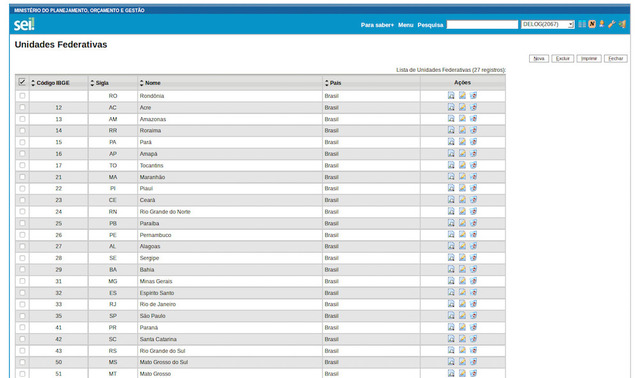Toggle the select-all checkbox in table header
The height and width of the screenshot is (378, 640).
[x=22, y=82]
